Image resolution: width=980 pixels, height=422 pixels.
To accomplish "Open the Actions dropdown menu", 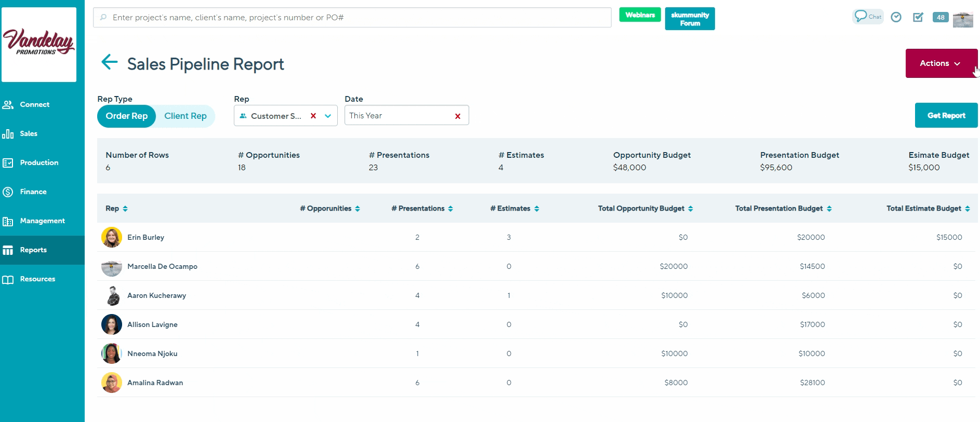I will pos(941,63).
